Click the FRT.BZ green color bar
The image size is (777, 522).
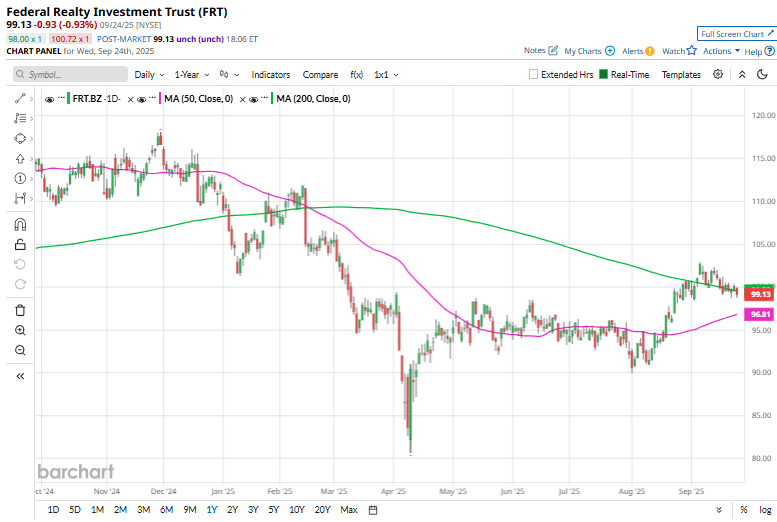pyautogui.click(x=68, y=98)
